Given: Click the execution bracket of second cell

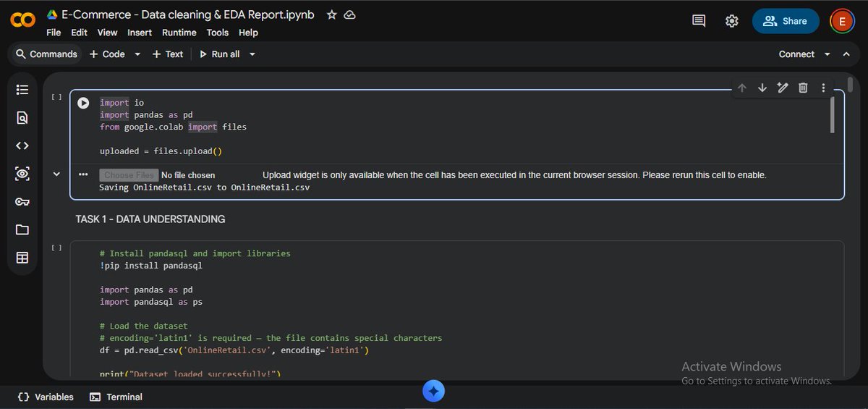Looking at the screenshot, I should pos(56,248).
